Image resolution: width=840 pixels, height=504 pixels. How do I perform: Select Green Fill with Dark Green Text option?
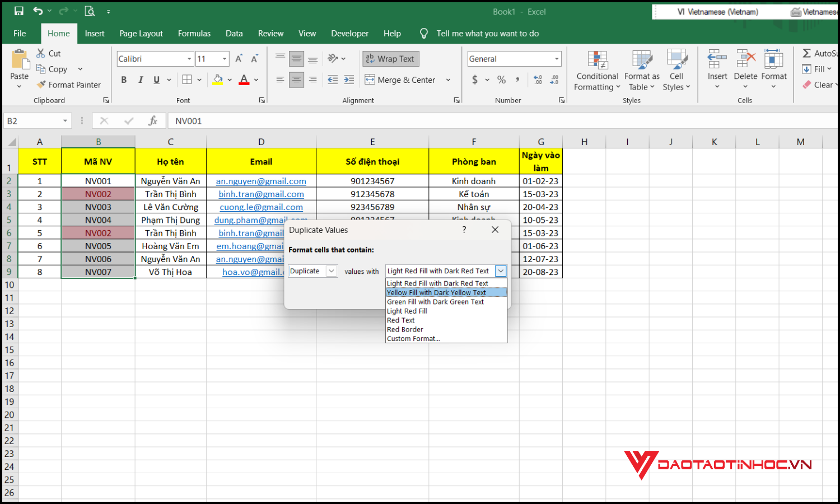446,302
